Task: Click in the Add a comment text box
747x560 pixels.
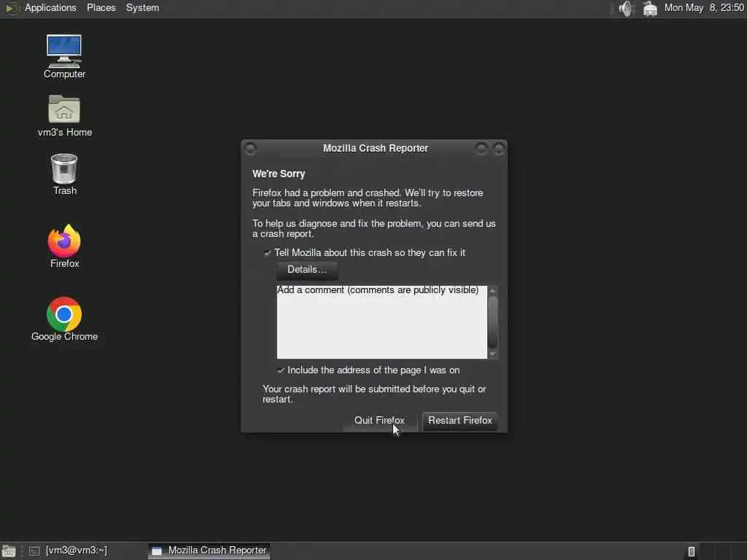Action: tap(382, 322)
